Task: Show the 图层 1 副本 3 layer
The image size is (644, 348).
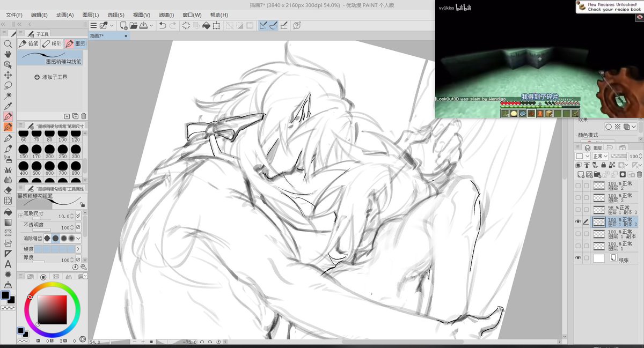Action: 578,210
